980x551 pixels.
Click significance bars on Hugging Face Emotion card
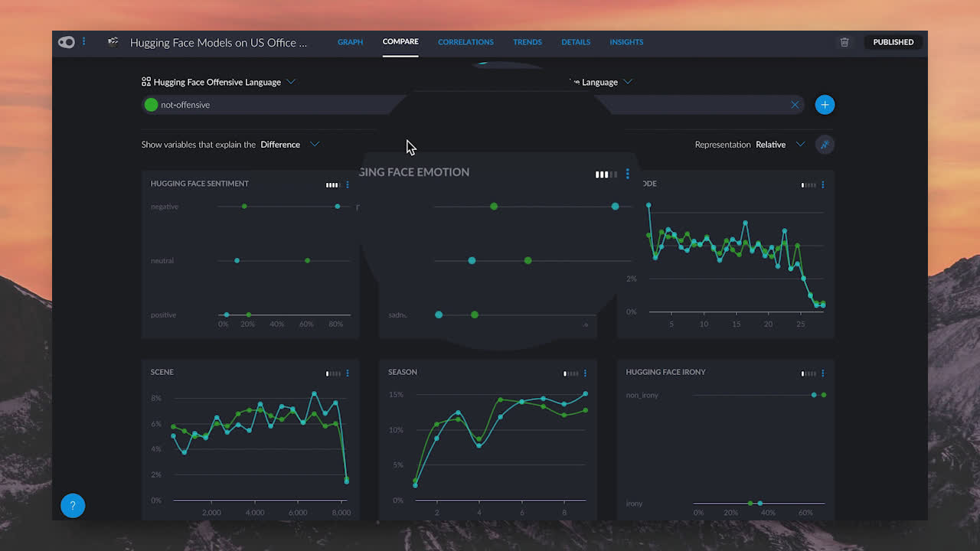pos(606,174)
